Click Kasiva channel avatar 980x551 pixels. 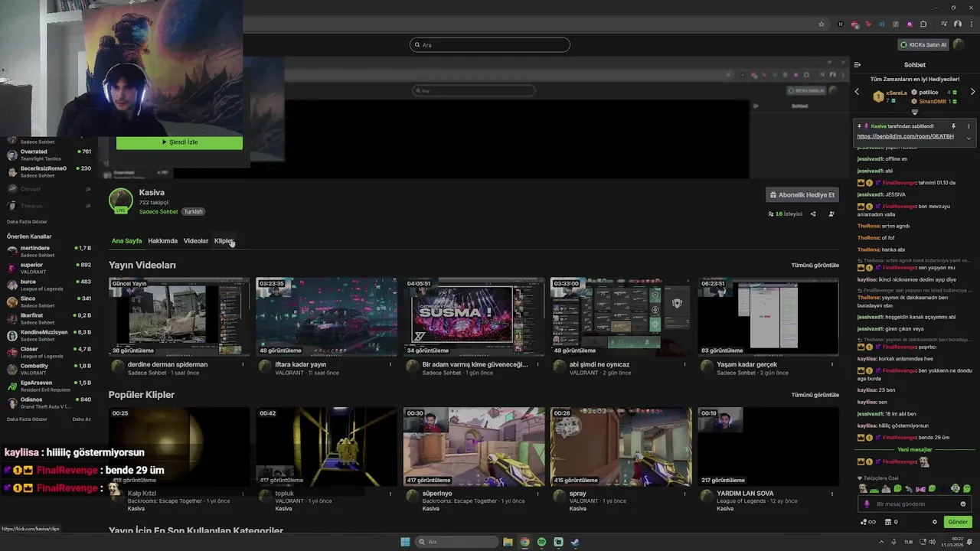(120, 201)
